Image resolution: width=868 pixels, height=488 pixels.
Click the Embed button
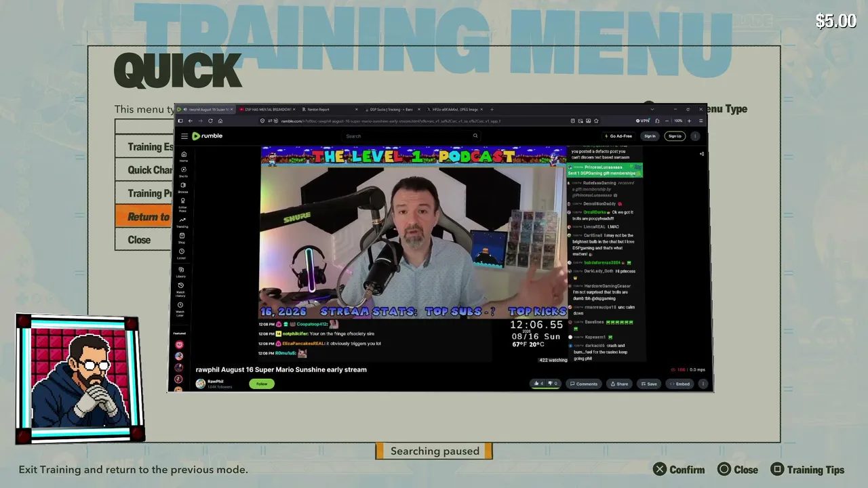(679, 384)
